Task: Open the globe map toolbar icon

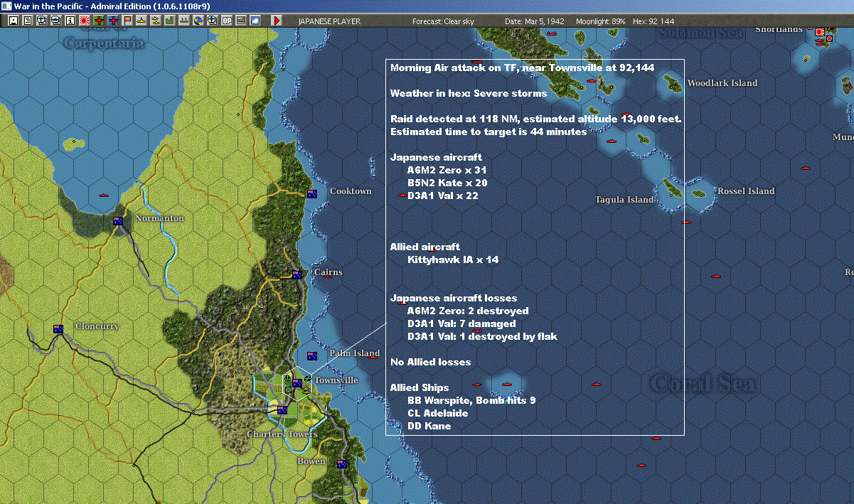Action: tap(198, 21)
